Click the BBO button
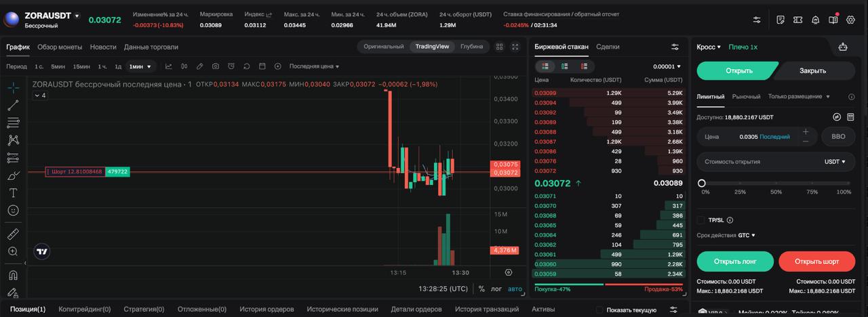This screenshot has height=317, width=868. 838,136
